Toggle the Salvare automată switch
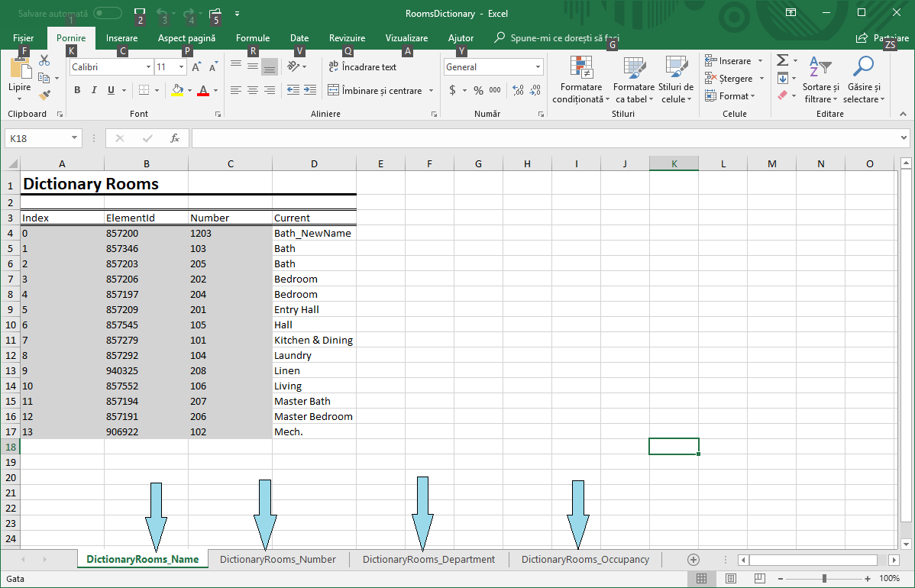The width and height of the screenshot is (915, 588). click(x=107, y=13)
